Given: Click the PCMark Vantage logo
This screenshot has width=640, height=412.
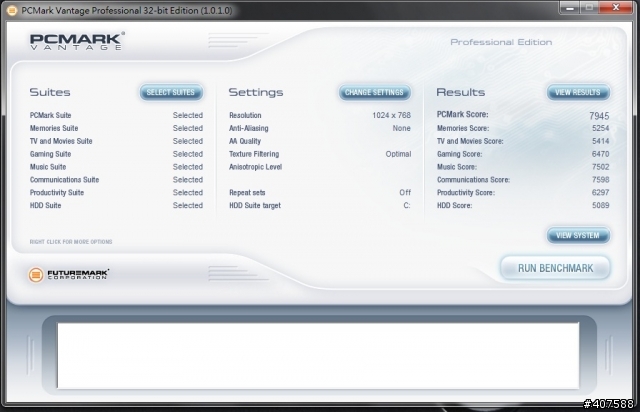Looking at the screenshot, I should [77, 41].
